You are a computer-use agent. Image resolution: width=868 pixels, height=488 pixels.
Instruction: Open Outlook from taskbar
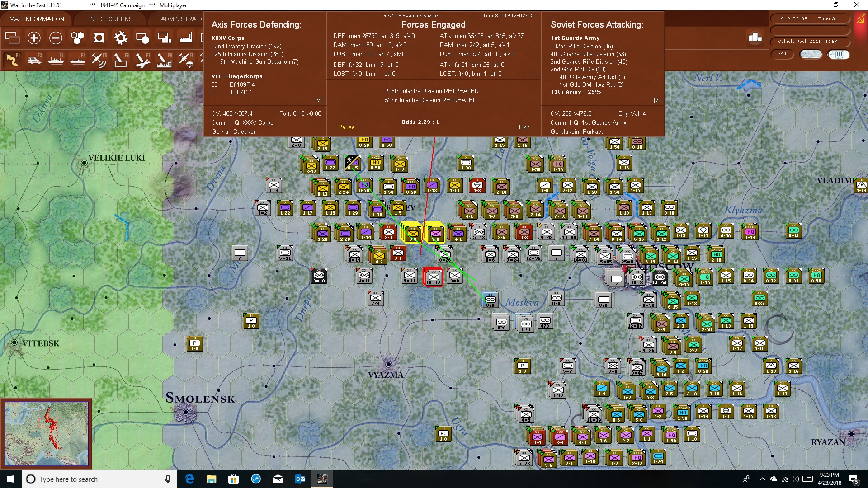(300, 479)
